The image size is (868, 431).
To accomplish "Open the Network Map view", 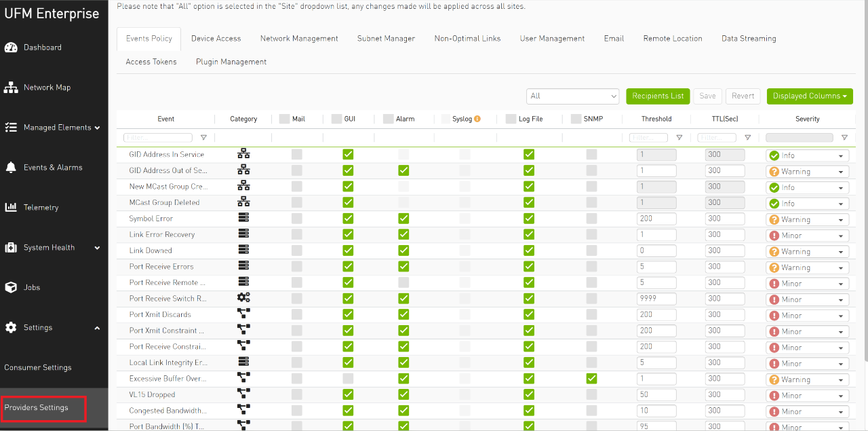I will tap(45, 87).
